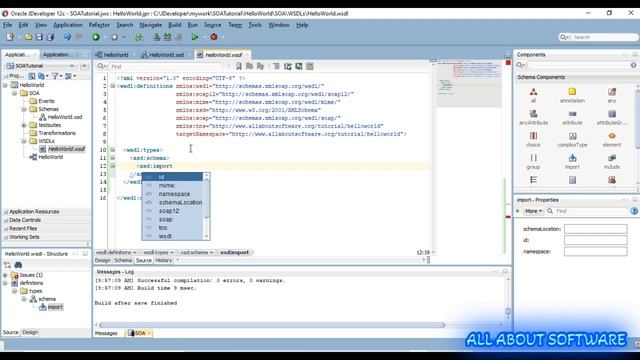640x360 pixels.
Task: Select the Transformations folder
Action: coord(57,133)
